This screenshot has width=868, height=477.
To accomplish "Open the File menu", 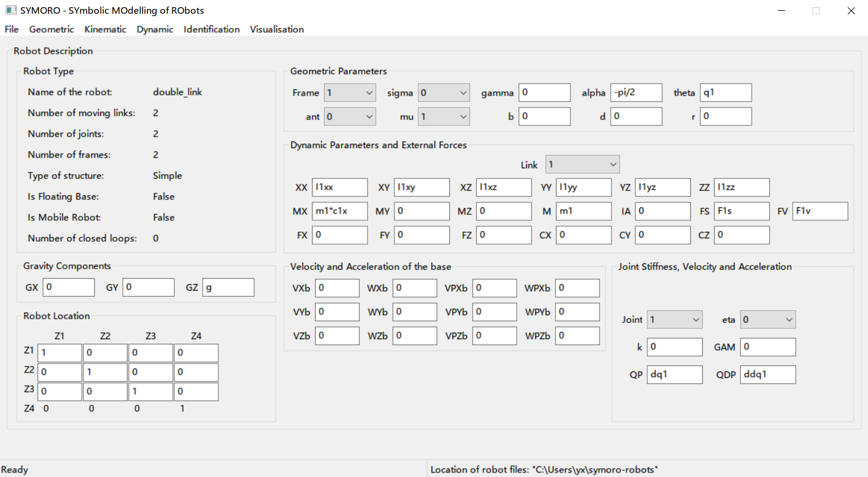I will click(x=11, y=29).
